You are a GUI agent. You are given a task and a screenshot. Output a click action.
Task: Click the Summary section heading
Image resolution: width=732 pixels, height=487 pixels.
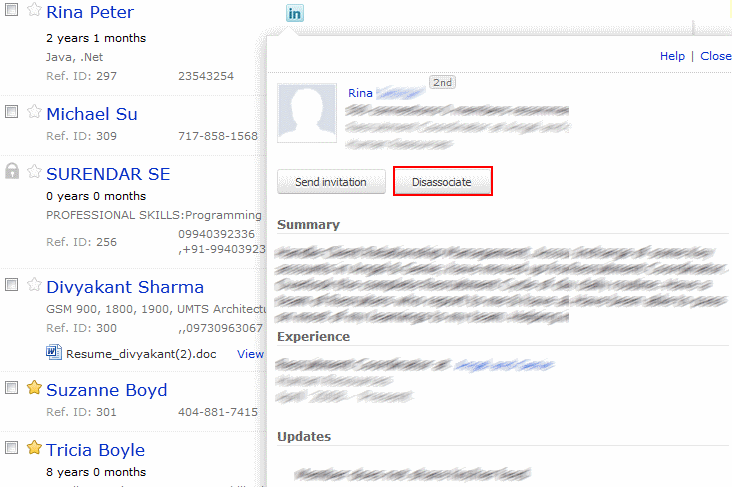coord(308,225)
